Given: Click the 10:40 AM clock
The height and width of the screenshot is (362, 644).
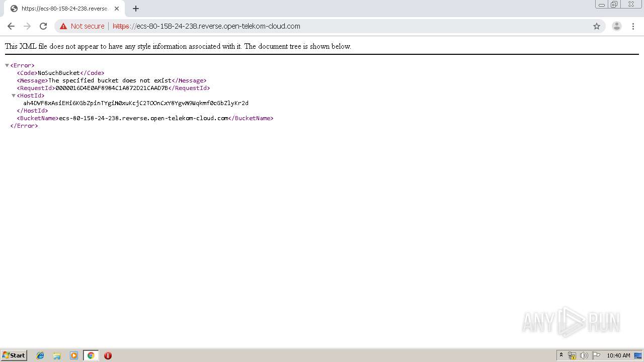Looking at the screenshot, I should (x=618, y=355).
